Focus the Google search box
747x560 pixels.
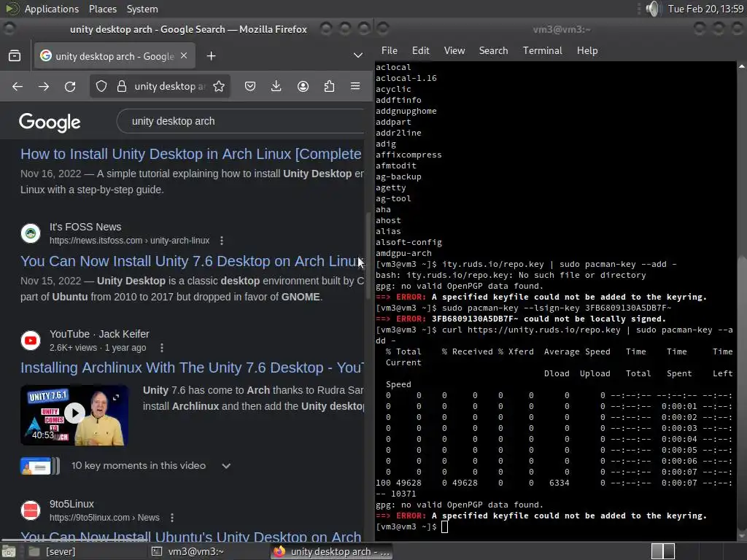pyautogui.click(x=241, y=121)
